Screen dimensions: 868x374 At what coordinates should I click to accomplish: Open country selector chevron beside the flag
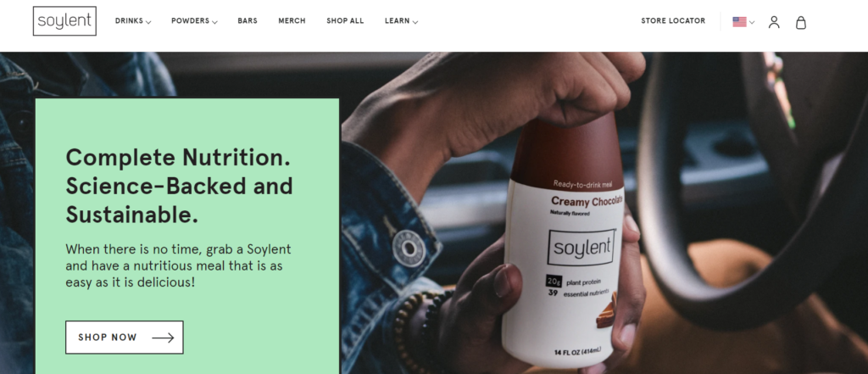coord(752,23)
